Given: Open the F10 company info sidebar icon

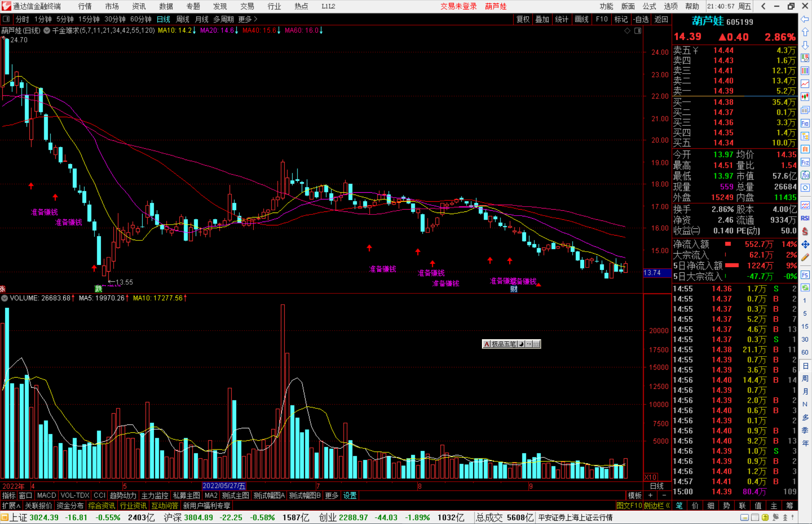Looking at the screenshot, I should click(x=805, y=123).
